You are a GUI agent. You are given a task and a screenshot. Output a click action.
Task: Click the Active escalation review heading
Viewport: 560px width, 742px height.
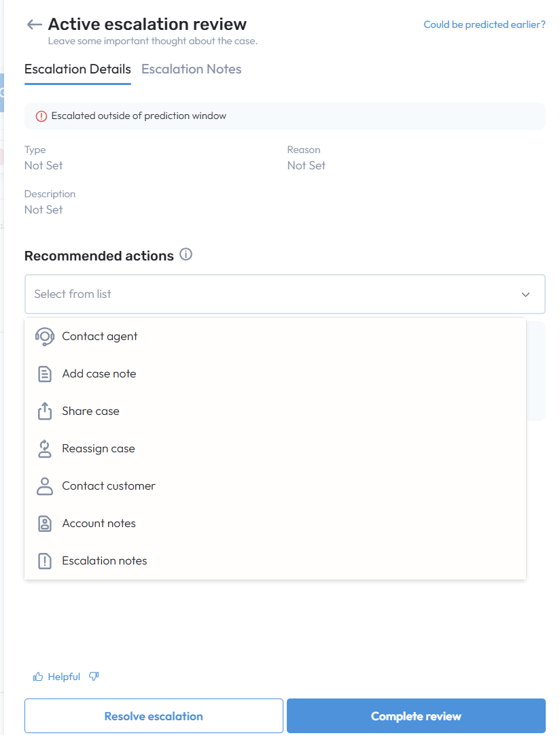tap(147, 24)
